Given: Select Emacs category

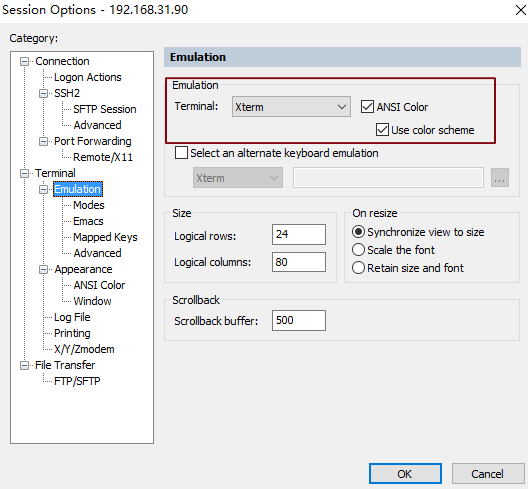Looking at the screenshot, I should coord(88,221).
